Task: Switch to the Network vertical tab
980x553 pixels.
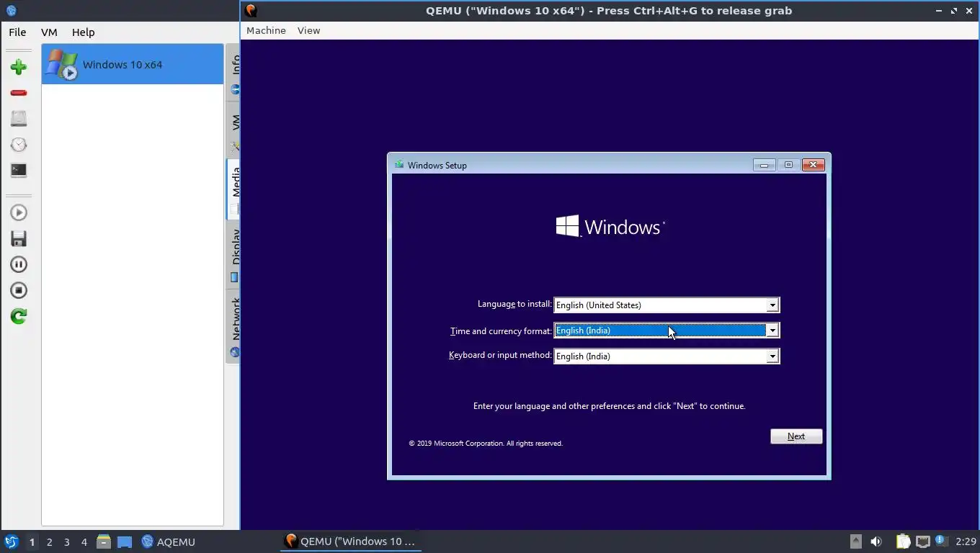Action: [x=234, y=325]
